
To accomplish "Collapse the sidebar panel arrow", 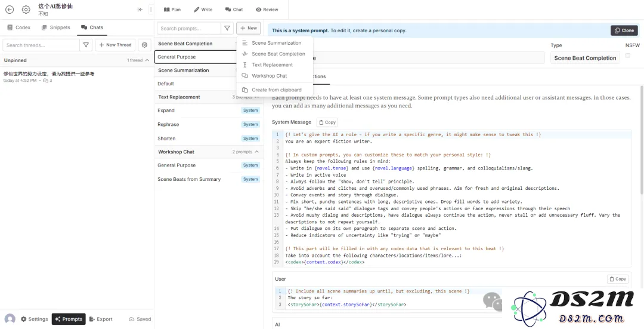I will [x=140, y=10].
